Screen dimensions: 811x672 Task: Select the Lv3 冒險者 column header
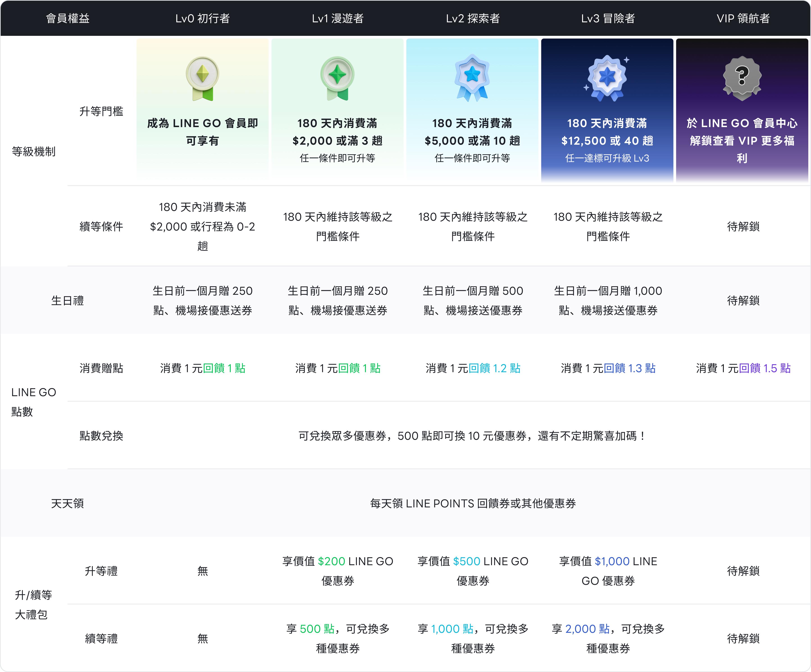pyautogui.click(x=608, y=18)
